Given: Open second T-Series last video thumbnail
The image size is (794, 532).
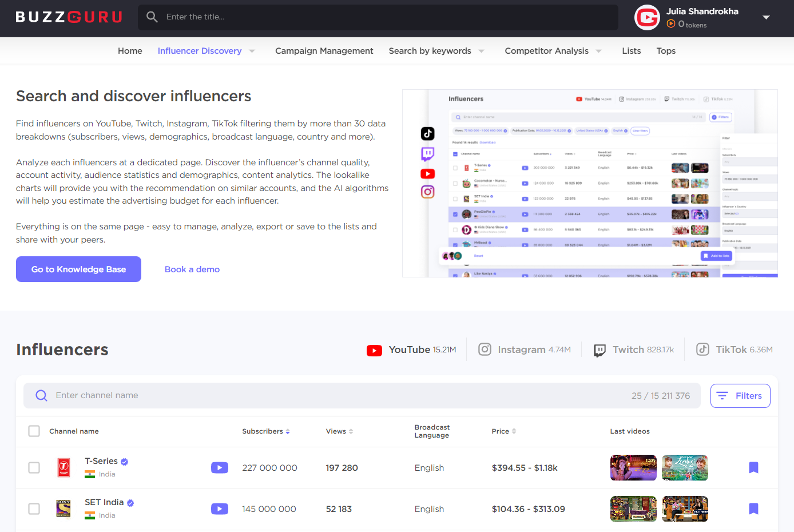Looking at the screenshot, I should point(685,468).
